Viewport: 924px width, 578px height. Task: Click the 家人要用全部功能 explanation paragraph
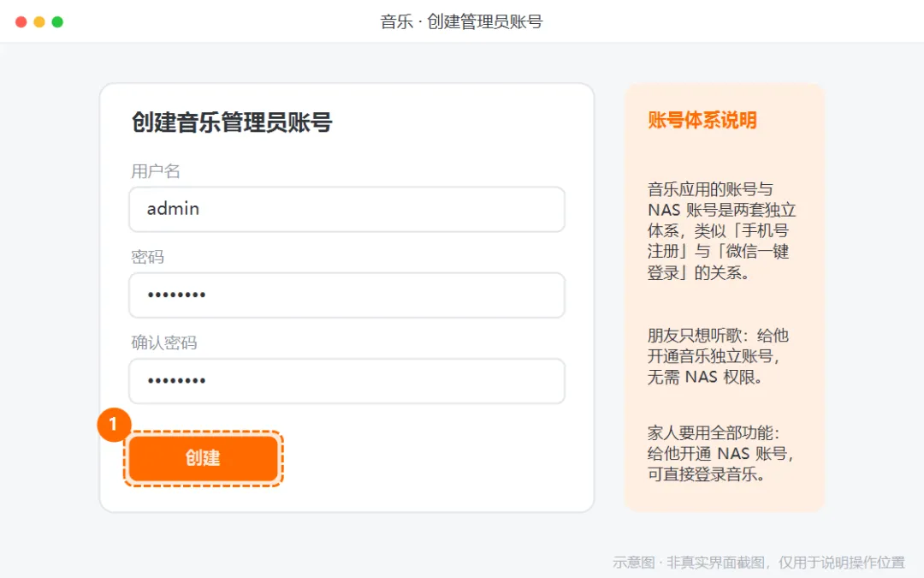pos(720,453)
